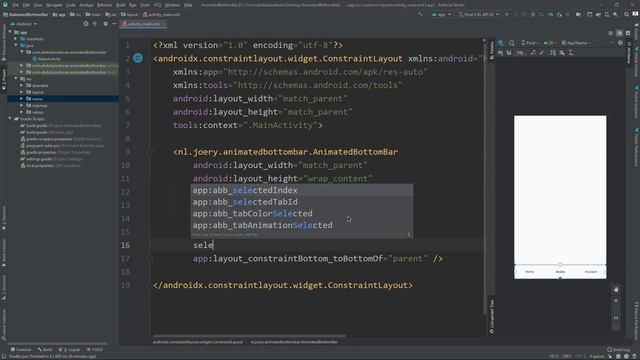Click the Make Project hammer icon
This screenshot has height=360, width=640.
(x=420, y=14)
